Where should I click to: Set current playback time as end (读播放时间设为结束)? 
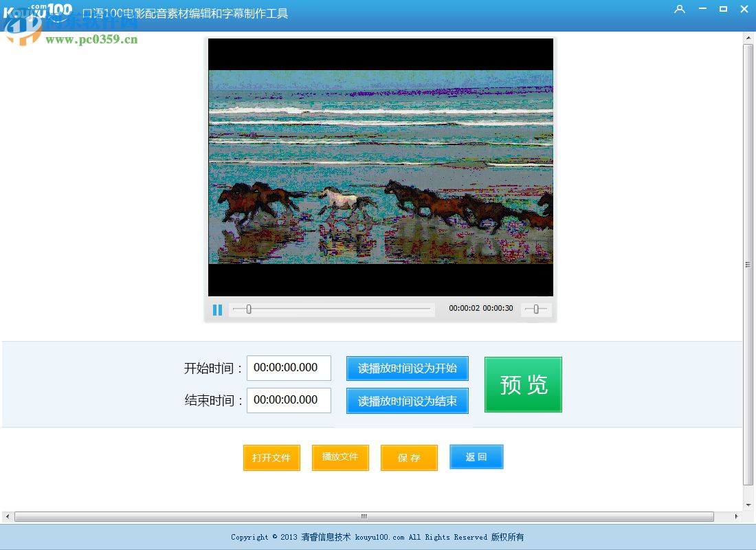[407, 400]
